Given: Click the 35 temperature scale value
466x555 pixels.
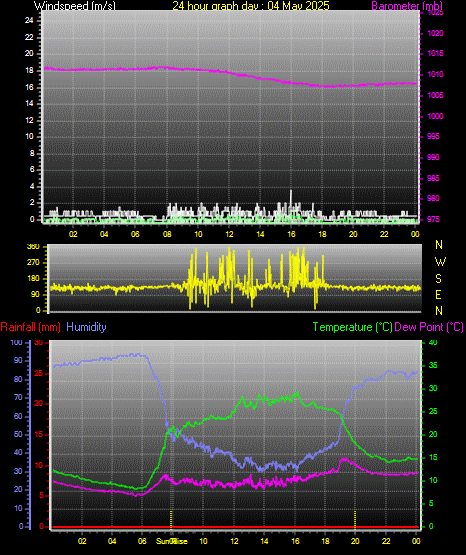Looking at the screenshot, I should (x=433, y=365).
